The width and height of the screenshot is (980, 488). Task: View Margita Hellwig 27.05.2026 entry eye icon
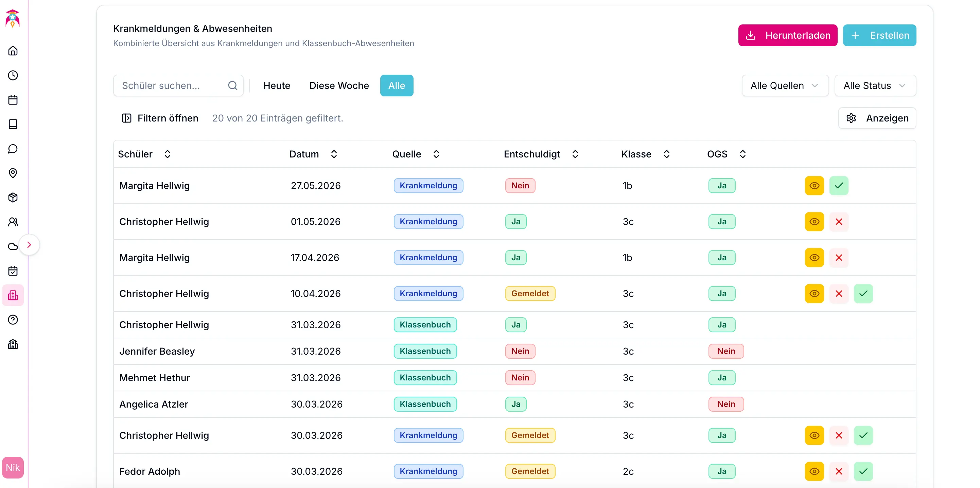pos(814,186)
